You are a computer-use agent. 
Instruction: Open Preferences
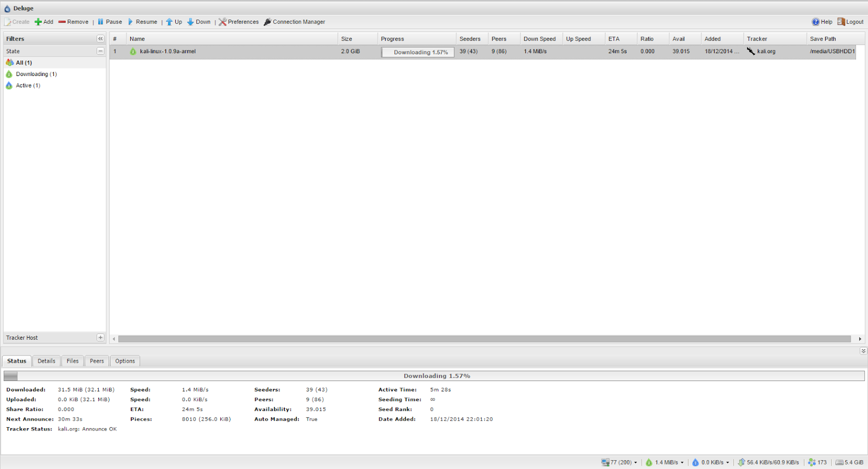[x=239, y=22]
